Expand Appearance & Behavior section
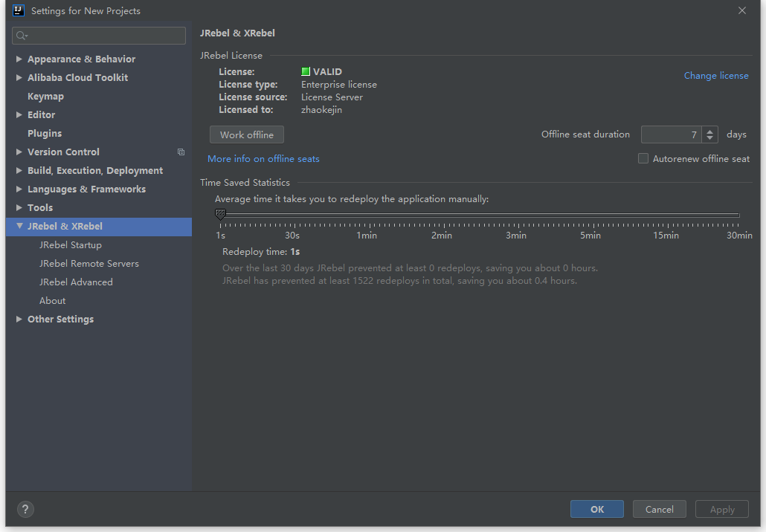The image size is (766, 532). click(19, 59)
